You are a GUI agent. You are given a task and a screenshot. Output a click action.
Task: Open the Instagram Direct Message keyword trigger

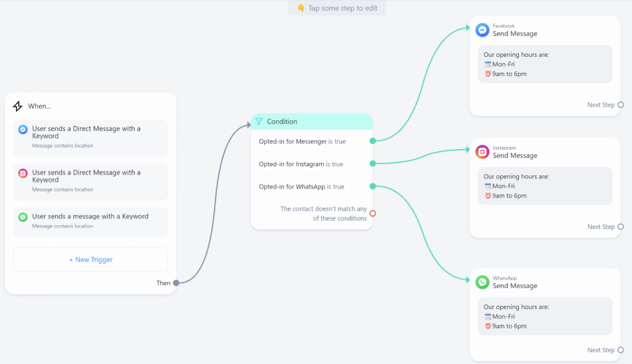click(91, 182)
